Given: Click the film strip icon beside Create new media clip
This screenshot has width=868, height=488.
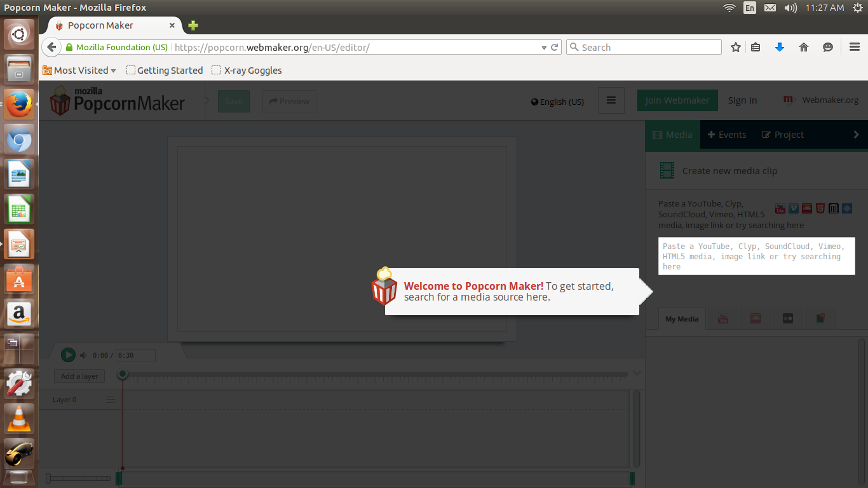Looking at the screenshot, I should point(667,170).
